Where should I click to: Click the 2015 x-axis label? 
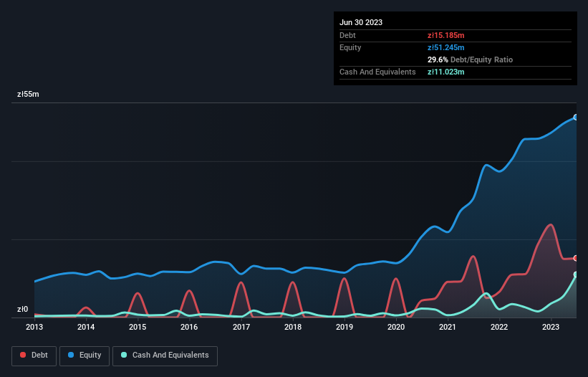click(x=138, y=327)
